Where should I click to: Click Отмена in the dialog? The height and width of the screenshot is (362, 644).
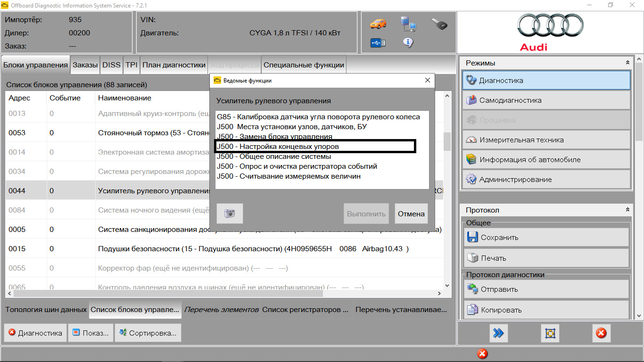coord(411,214)
